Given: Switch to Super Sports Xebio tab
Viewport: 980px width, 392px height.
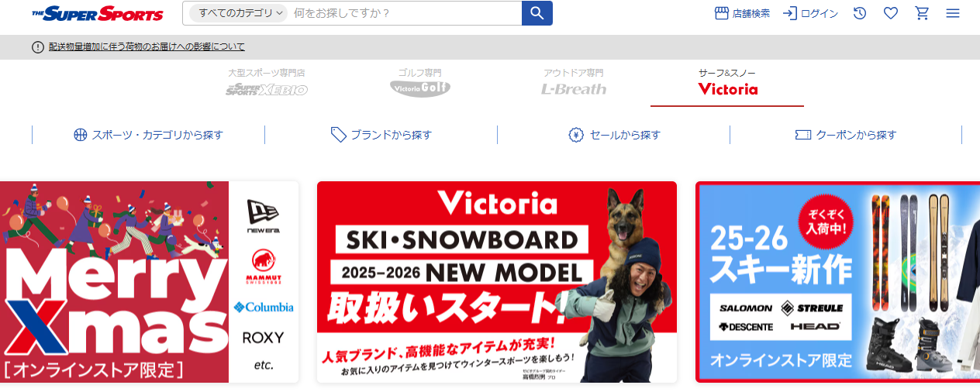Looking at the screenshot, I should [x=267, y=83].
